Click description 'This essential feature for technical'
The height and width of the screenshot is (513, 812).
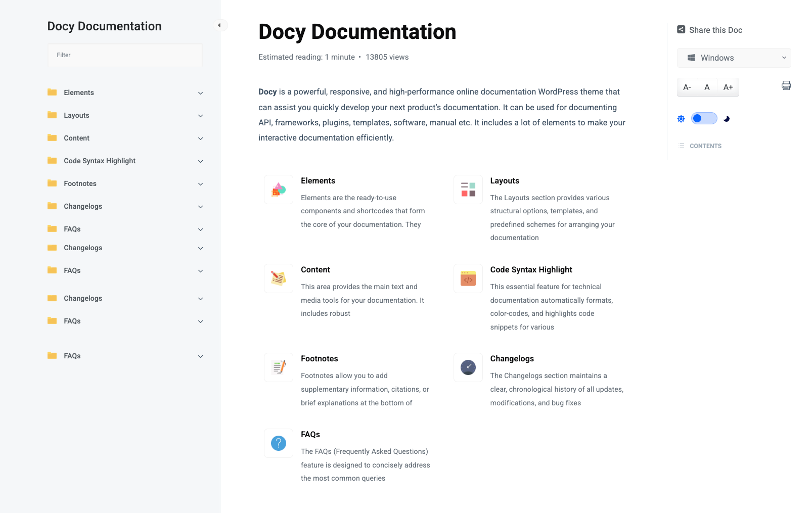pyautogui.click(x=546, y=287)
